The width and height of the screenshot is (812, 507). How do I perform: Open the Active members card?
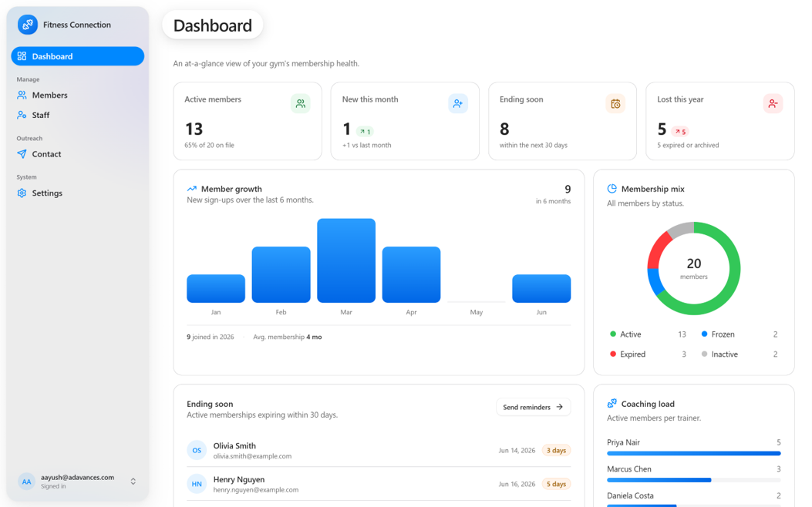coord(248,121)
